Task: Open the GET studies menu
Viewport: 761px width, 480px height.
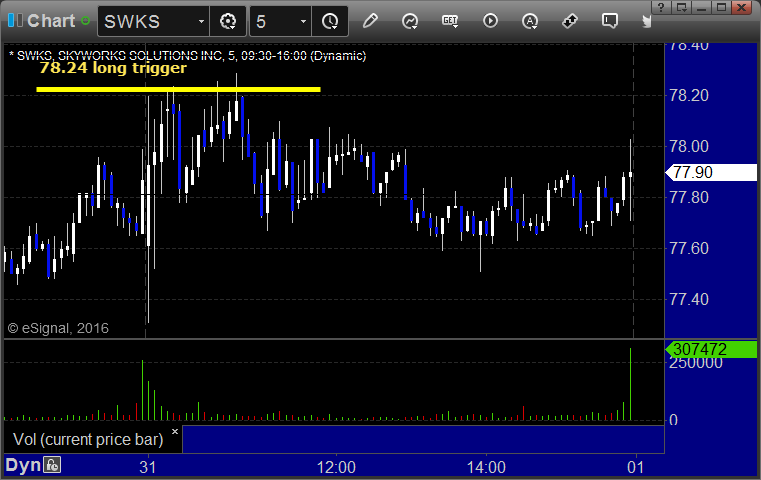Action: click(x=450, y=21)
